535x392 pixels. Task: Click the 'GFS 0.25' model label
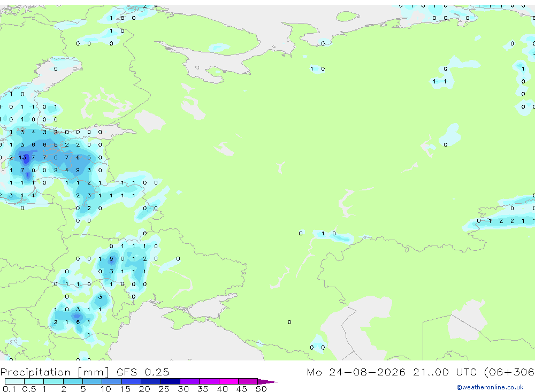coord(143,372)
